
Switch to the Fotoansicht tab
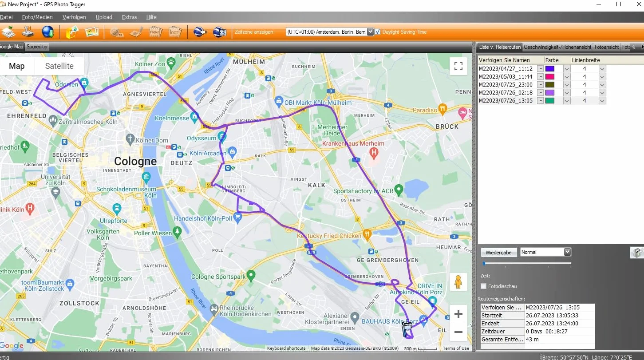click(x=607, y=47)
